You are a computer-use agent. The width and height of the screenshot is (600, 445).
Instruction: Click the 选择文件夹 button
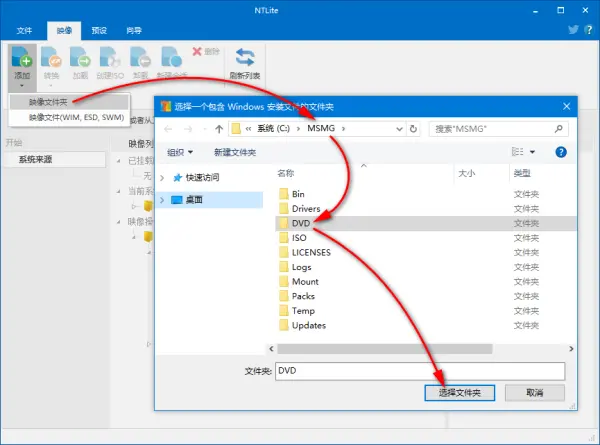[x=460, y=393]
